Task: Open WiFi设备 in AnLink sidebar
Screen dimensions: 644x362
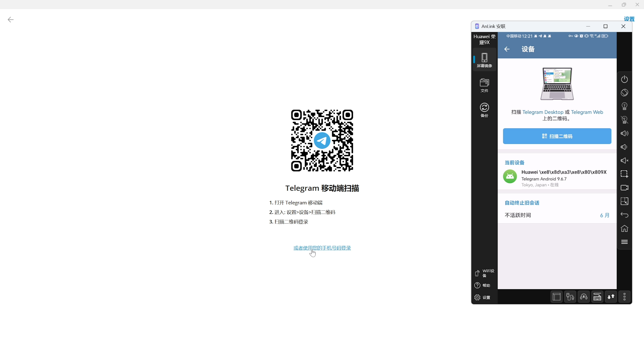Action: 484,273
